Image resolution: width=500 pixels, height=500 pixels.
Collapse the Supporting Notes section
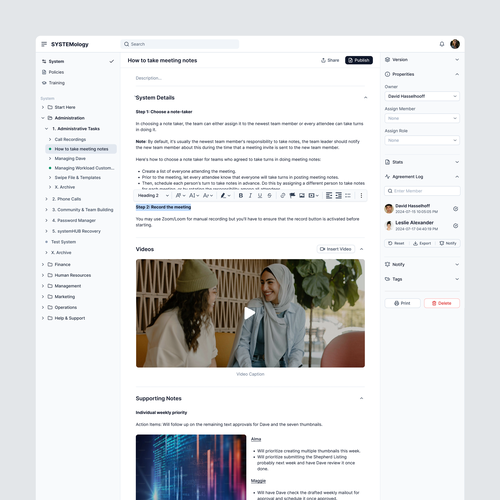click(x=361, y=398)
